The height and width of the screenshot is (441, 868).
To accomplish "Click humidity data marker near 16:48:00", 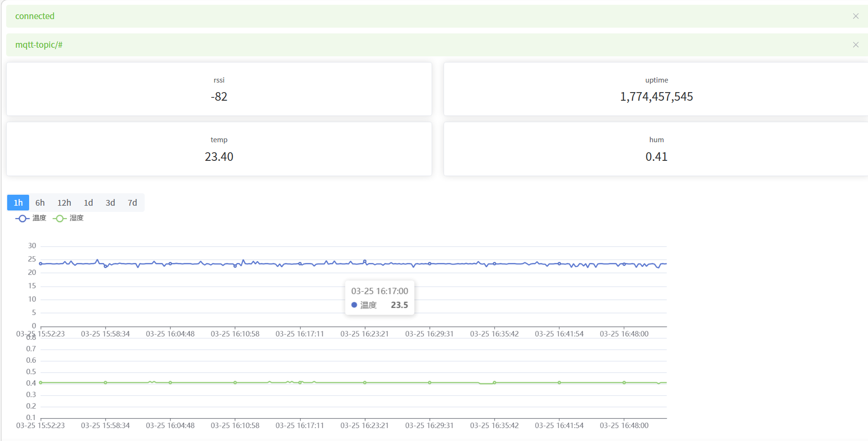I will tap(624, 383).
